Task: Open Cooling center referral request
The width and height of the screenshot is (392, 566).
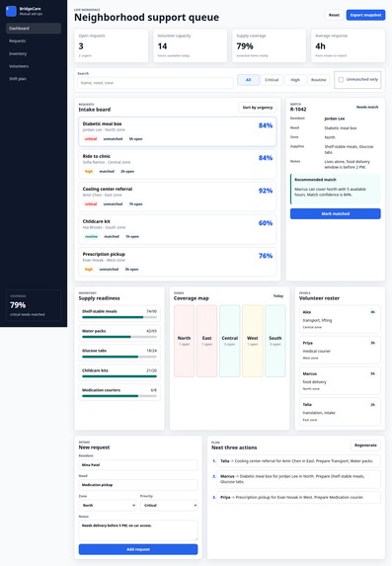Action: [178, 197]
